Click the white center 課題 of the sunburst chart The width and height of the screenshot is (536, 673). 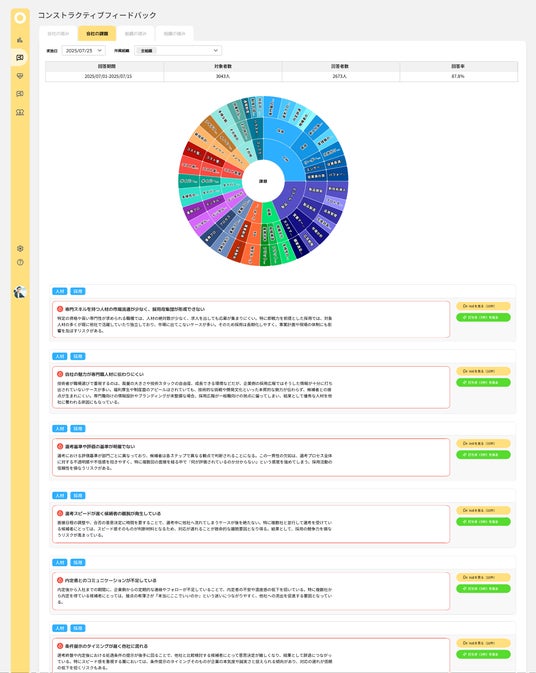click(263, 181)
